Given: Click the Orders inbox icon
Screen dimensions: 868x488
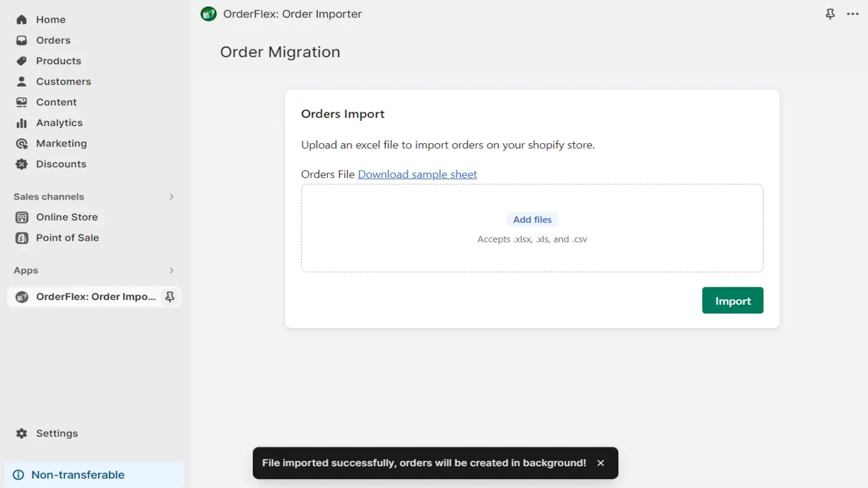Looking at the screenshot, I should coord(22,40).
